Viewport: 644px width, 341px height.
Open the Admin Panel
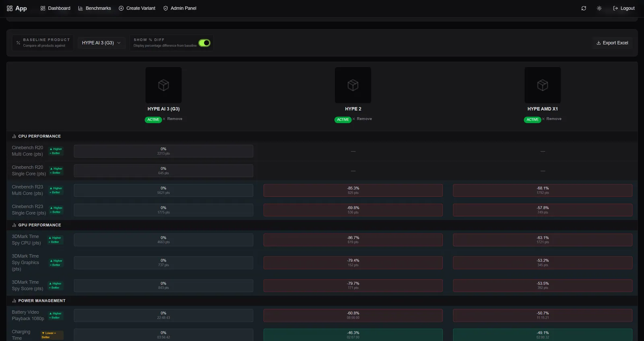(x=180, y=8)
